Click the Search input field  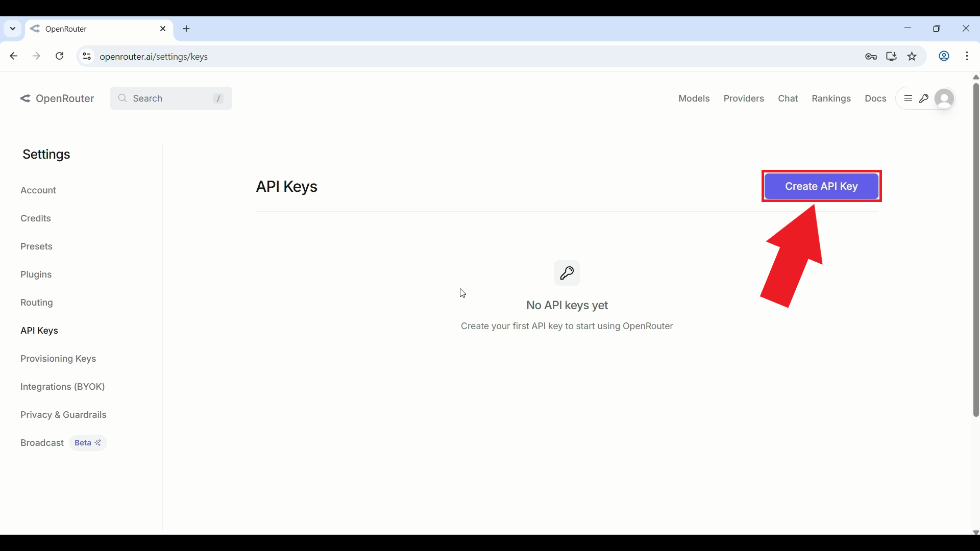[x=170, y=98]
